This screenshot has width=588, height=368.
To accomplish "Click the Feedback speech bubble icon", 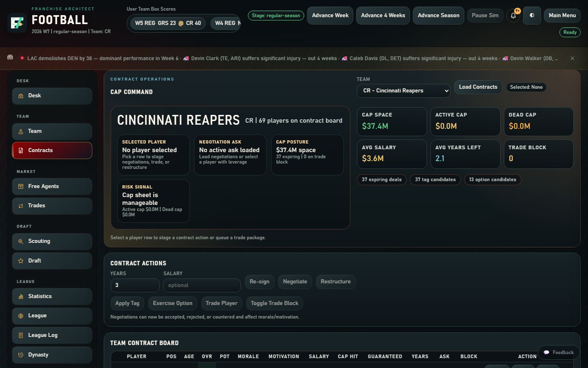I will pos(546,352).
